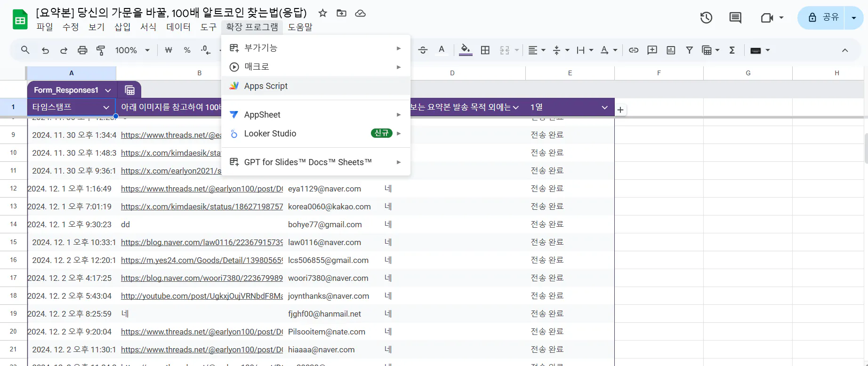Click the table options grid icon
Screen dimensions: 868x366
click(130, 90)
